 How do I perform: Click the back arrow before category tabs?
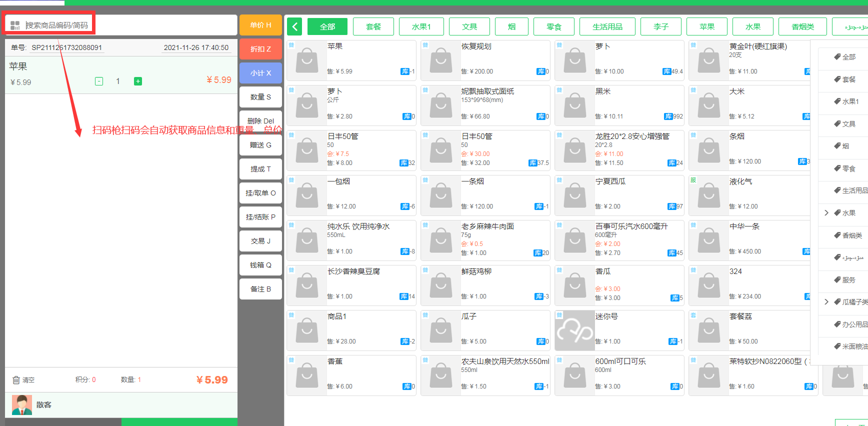[295, 26]
